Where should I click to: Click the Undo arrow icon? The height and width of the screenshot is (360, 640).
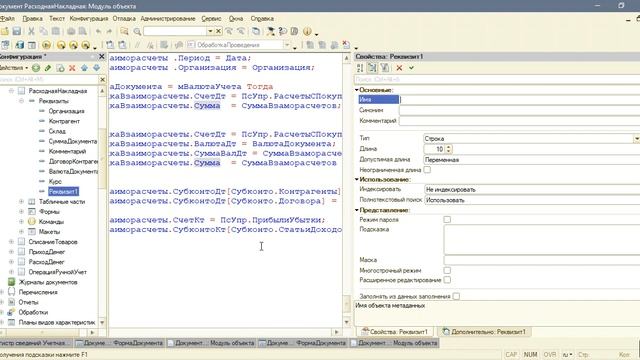[x=98, y=31]
